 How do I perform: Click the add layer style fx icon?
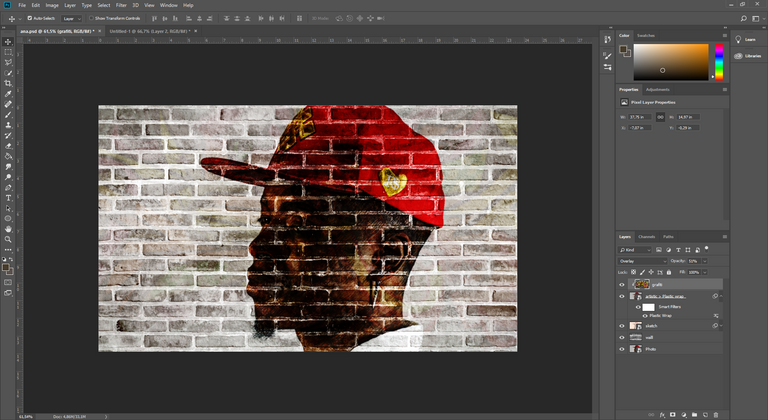coord(662,415)
